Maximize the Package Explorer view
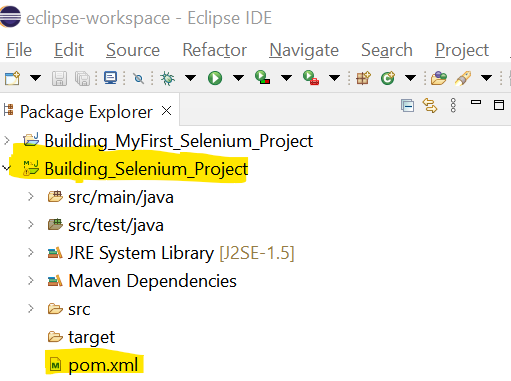Screen dimensions: 511x381 pos(499,105)
